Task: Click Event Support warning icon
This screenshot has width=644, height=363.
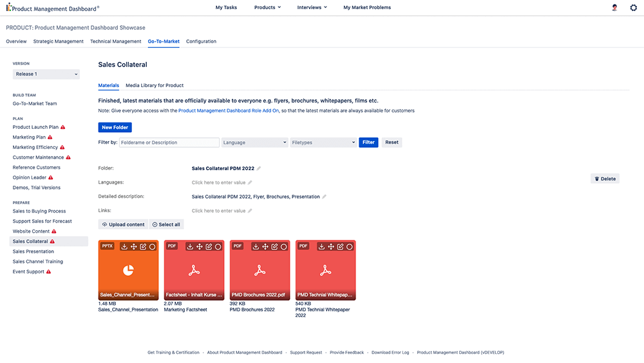Action: [x=48, y=271]
